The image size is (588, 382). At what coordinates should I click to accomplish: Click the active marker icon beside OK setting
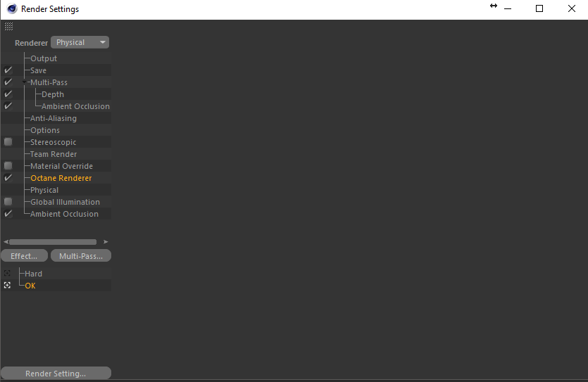coord(7,286)
